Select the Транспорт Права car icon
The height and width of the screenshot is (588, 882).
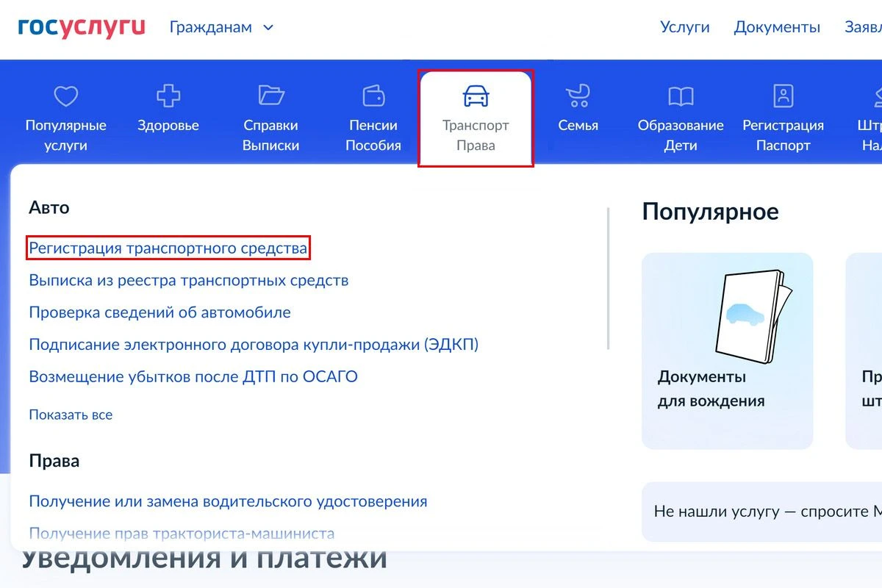[476, 96]
